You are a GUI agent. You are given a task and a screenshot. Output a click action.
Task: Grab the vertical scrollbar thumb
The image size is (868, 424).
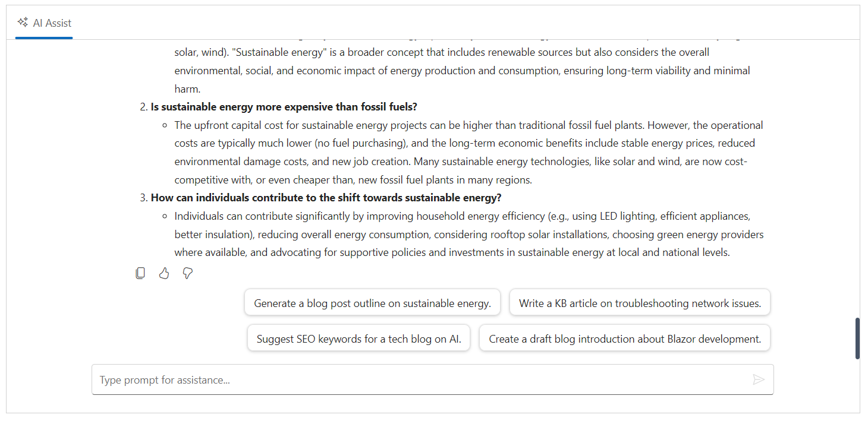tap(857, 338)
